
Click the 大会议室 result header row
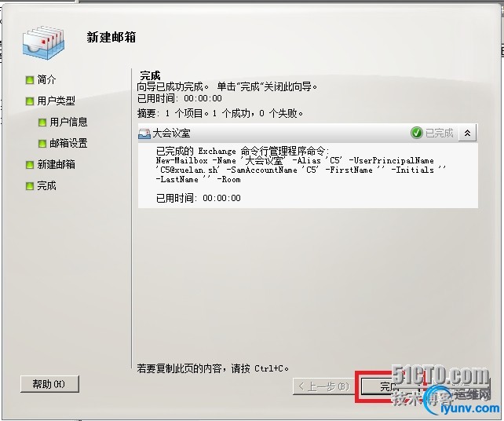click(x=308, y=133)
